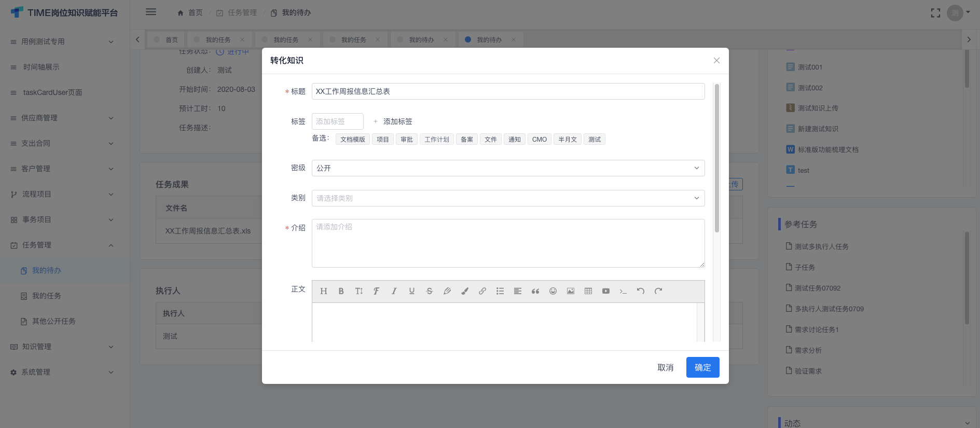Close the 转化知识 dialog
This screenshot has height=428, width=980.
(x=716, y=61)
